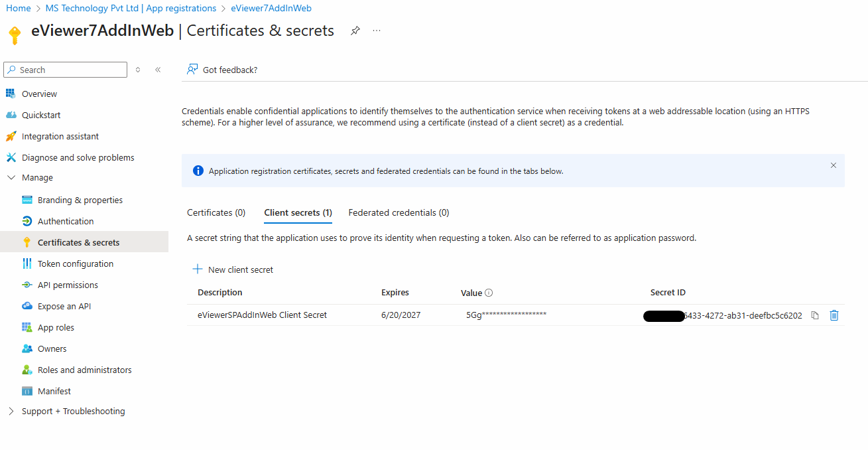The height and width of the screenshot is (450, 868).
Task: Open the Federated credentials tab
Action: pyautogui.click(x=398, y=212)
